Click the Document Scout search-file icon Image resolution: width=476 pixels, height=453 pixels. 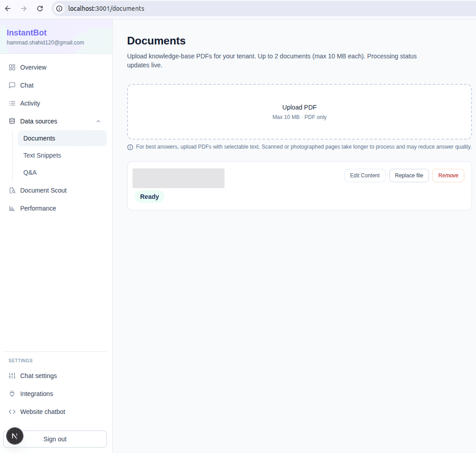coord(12,190)
